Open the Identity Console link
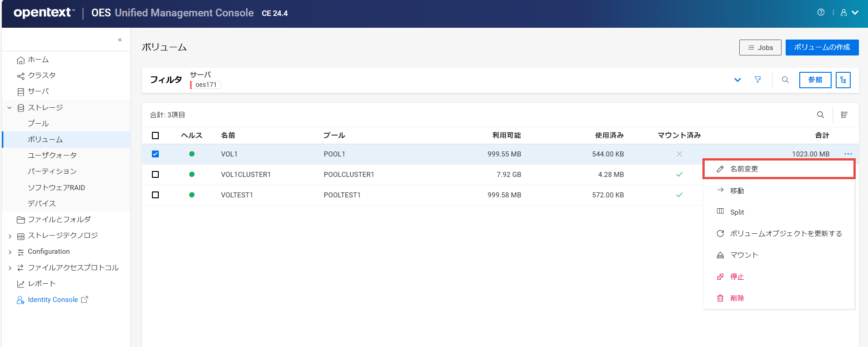The height and width of the screenshot is (347, 868). [x=53, y=300]
